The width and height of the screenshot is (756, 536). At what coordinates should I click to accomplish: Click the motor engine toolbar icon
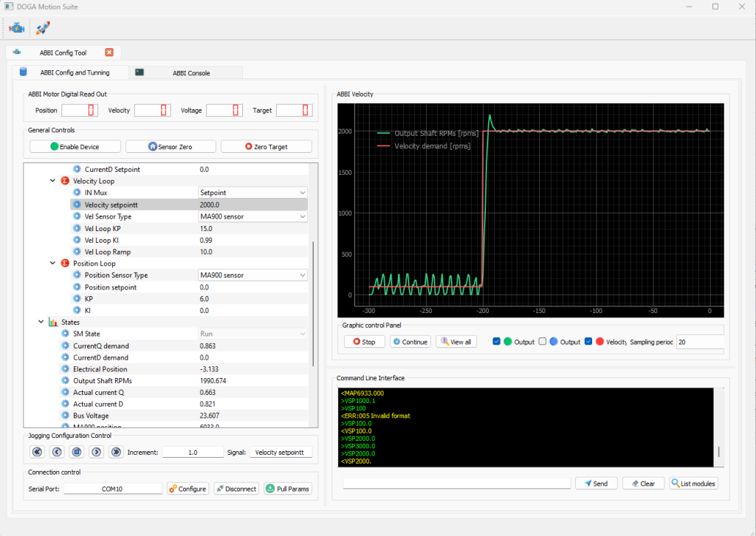point(17,28)
